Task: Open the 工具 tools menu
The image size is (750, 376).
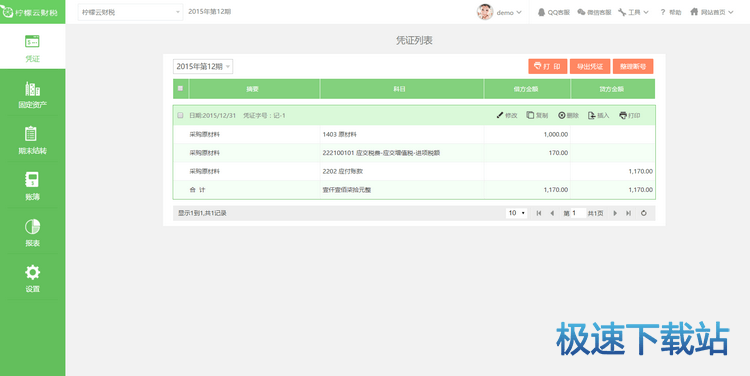Action: coord(633,12)
